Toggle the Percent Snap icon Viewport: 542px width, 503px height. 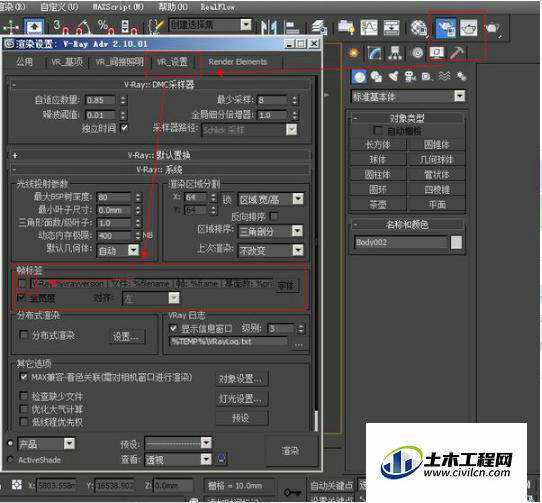(105, 27)
